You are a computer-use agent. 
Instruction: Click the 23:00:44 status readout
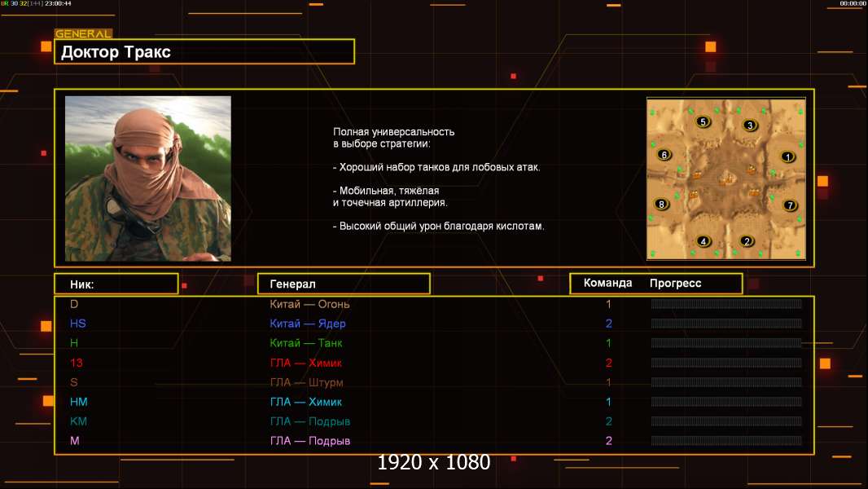point(58,3)
